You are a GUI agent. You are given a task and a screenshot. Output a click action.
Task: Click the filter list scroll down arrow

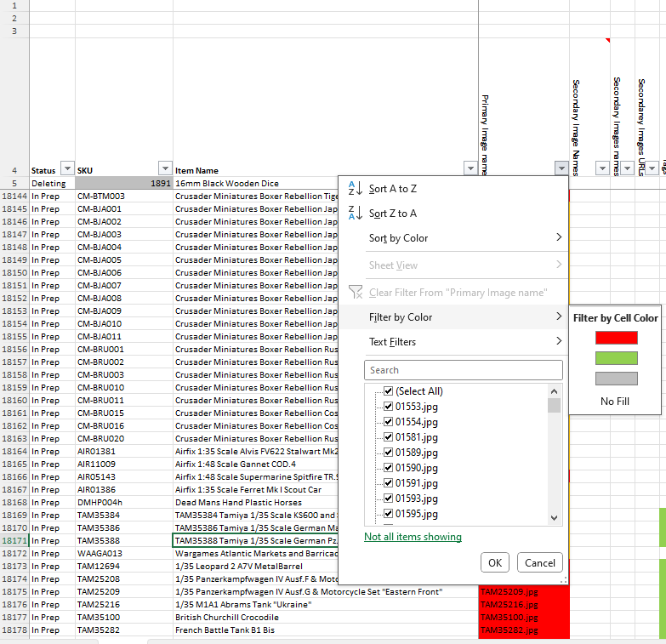coord(554,517)
